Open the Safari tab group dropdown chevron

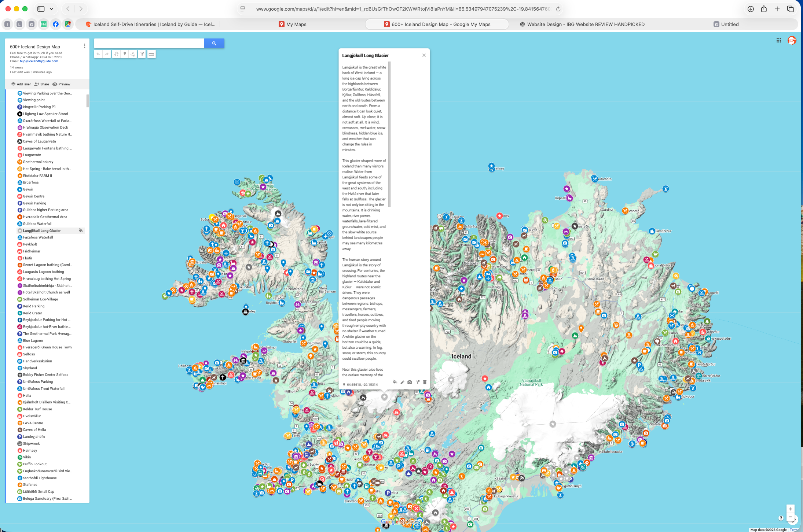tap(51, 9)
